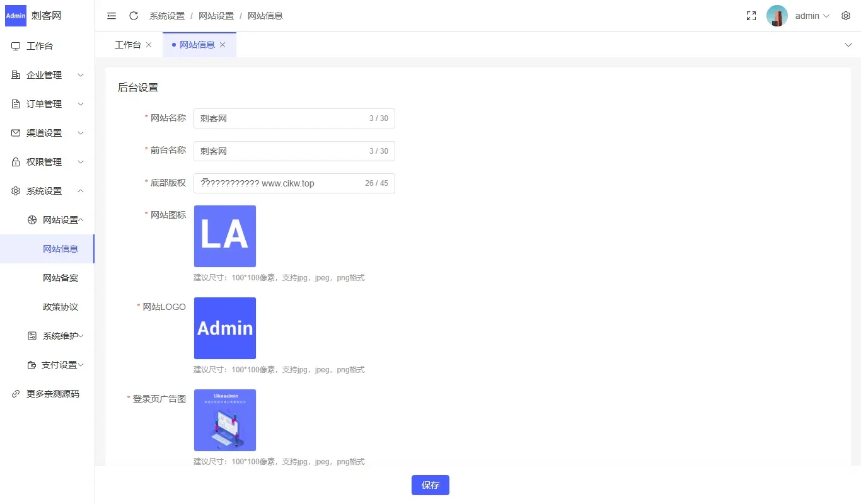Expand the 渠道设置 submenu arrow

tap(81, 133)
